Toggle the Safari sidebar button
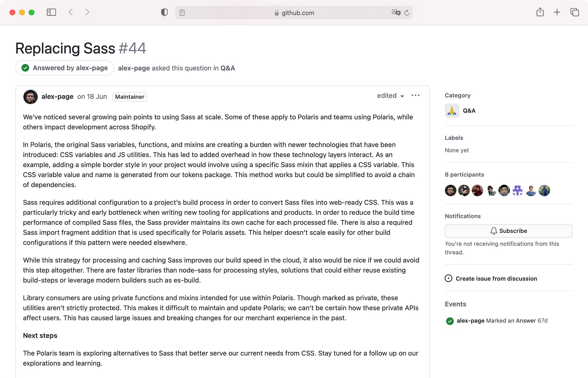This screenshot has width=588, height=378. (51, 12)
